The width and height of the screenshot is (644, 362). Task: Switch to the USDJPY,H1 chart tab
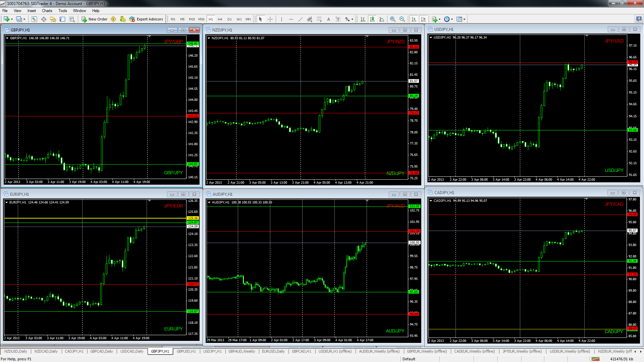pyautogui.click(x=212, y=351)
